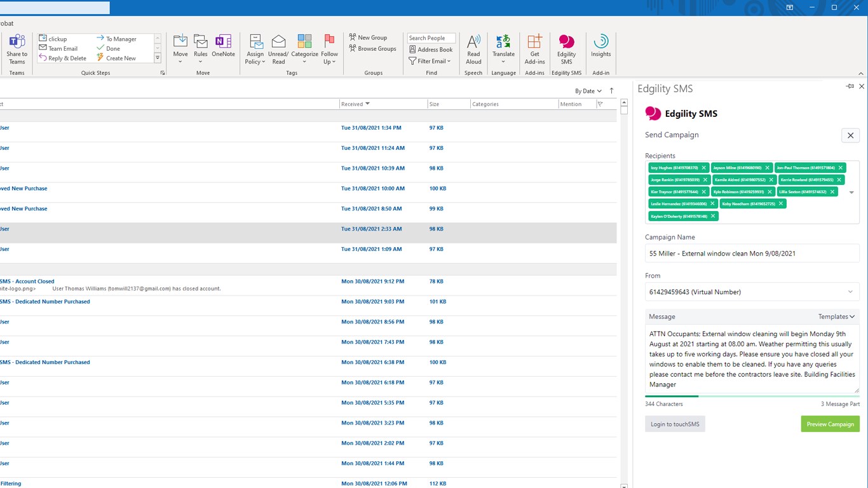Expand the Quick Steps gallery
The width and height of the screenshot is (868, 488).
point(158,58)
